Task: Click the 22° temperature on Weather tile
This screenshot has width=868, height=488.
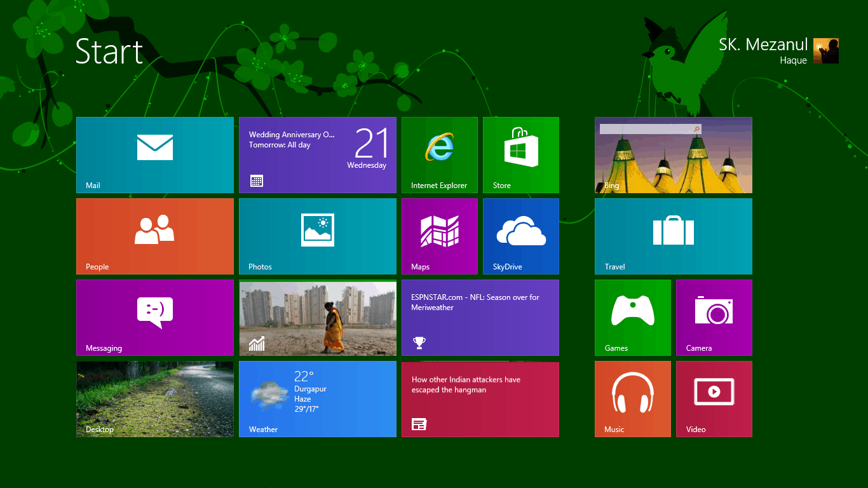Action: 304,376
